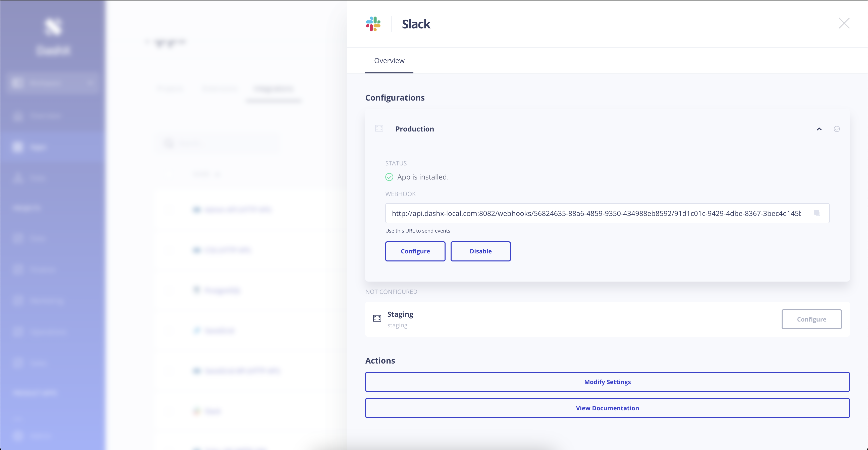Click the 'NOT CONFIGURED' label

pyautogui.click(x=391, y=292)
